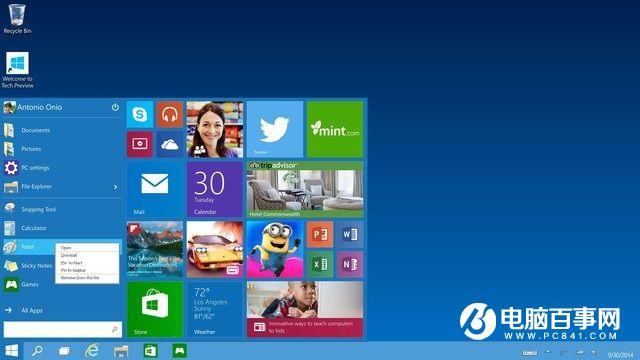Viewport: 640px width, 360px height.
Task: Open the teach computers to kids news tile
Action: [305, 309]
